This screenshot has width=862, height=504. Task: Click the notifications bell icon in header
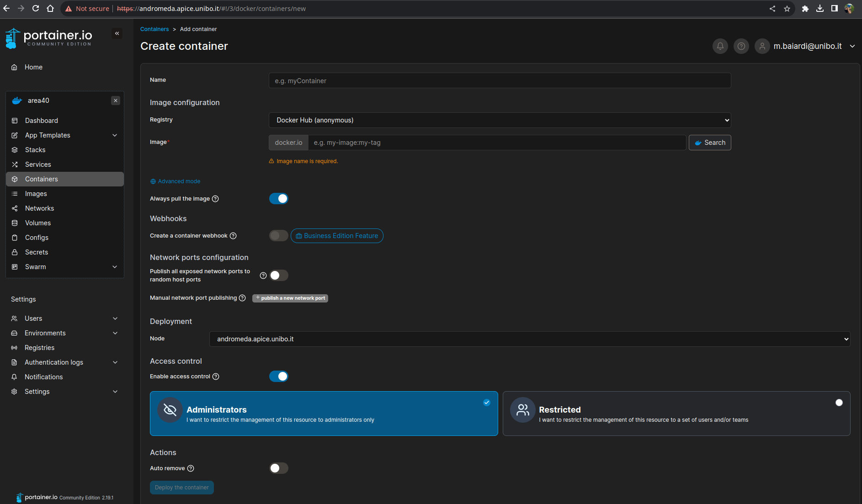720,46
